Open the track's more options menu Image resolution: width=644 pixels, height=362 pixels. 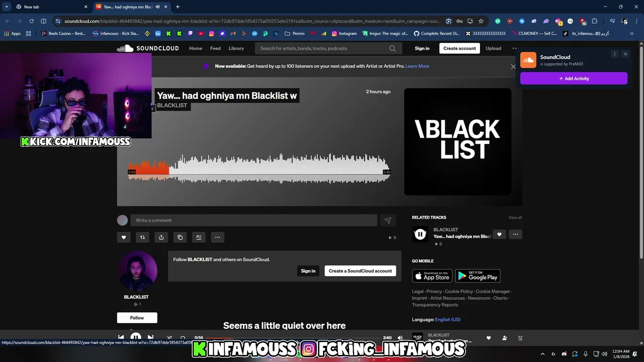(217, 237)
